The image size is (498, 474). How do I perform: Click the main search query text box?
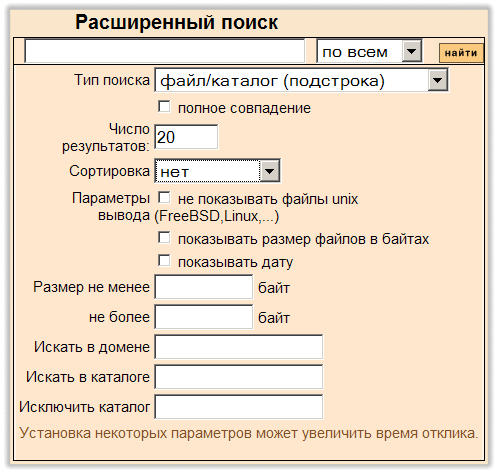[x=165, y=51]
